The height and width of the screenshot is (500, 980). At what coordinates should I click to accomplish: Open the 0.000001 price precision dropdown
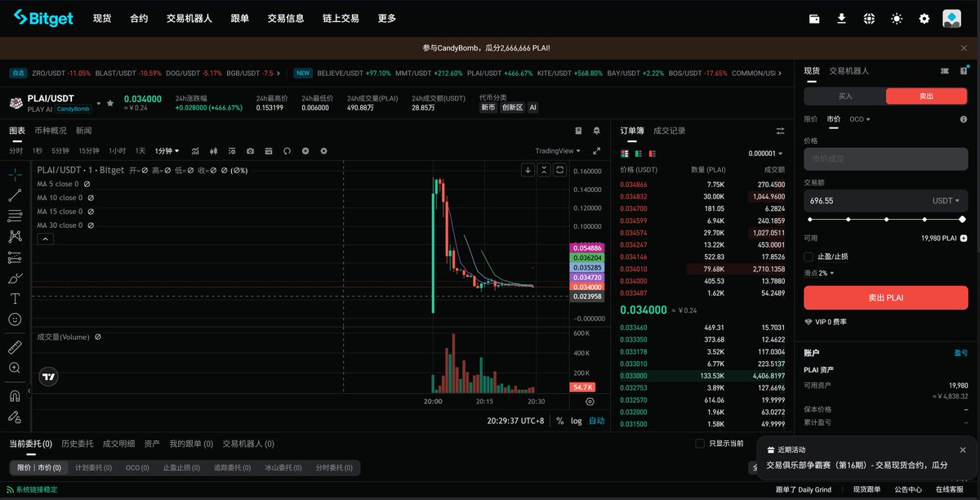[x=766, y=154]
